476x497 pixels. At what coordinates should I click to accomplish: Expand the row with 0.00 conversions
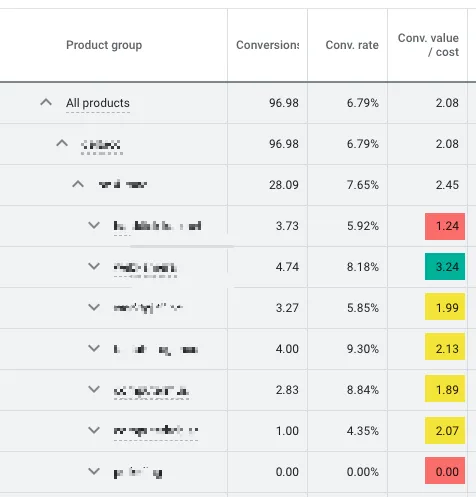pos(94,471)
